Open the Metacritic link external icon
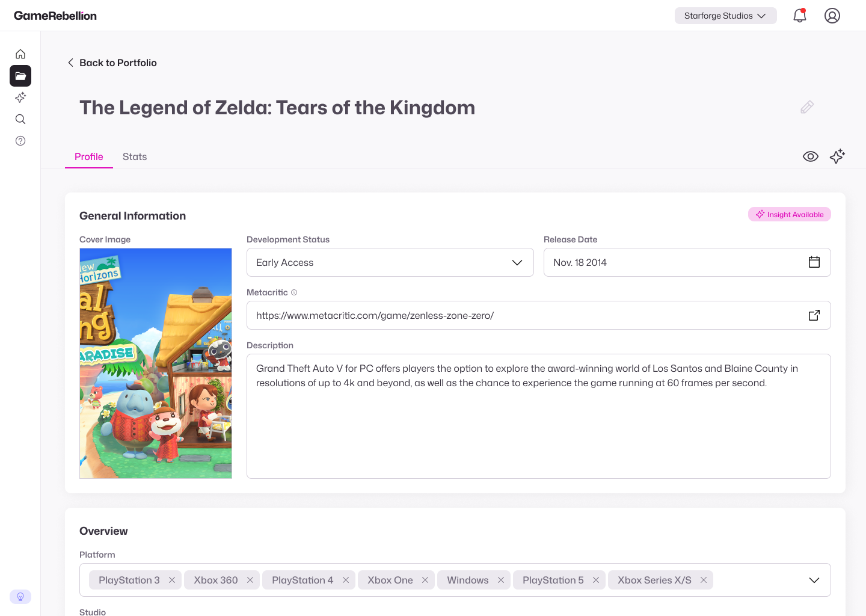Viewport: 866px width, 616px height. point(814,315)
